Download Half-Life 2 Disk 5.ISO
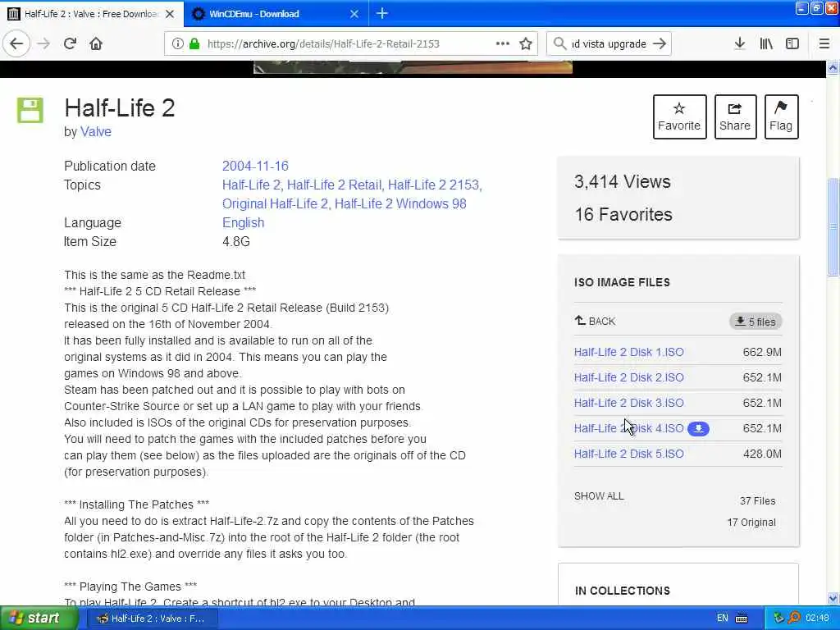This screenshot has width=840, height=630. click(629, 454)
